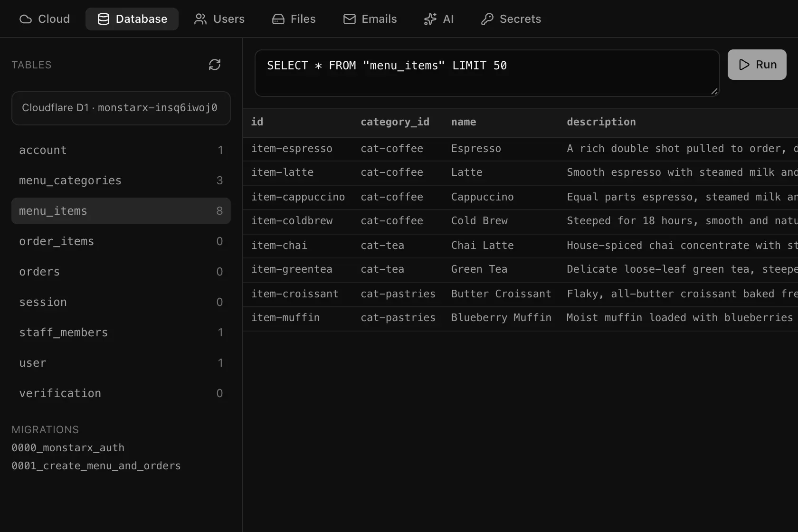
Task: Go to the Files tab
Action: [294, 19]
